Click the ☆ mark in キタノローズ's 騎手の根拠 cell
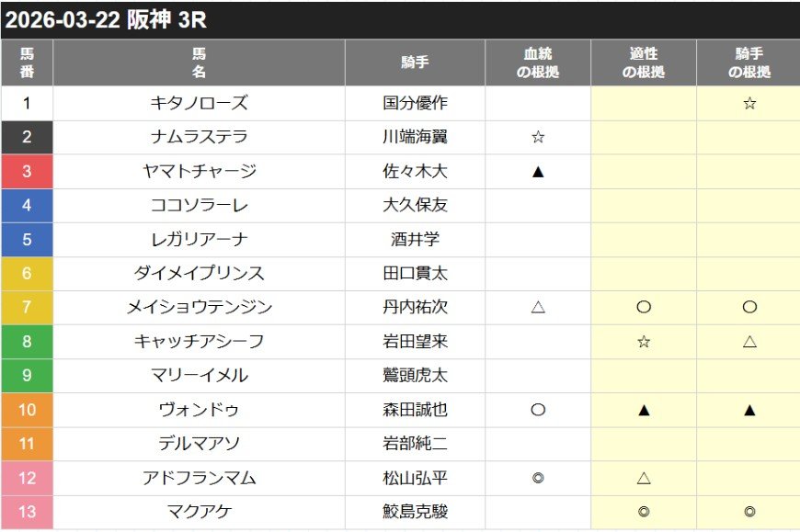The image size is (800, 532). (749, 104)
